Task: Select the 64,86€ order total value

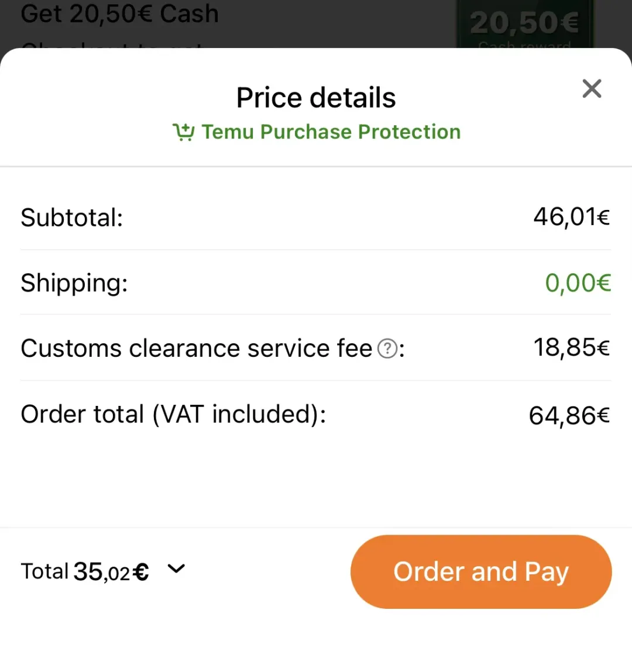Action: tap(569, 416)
